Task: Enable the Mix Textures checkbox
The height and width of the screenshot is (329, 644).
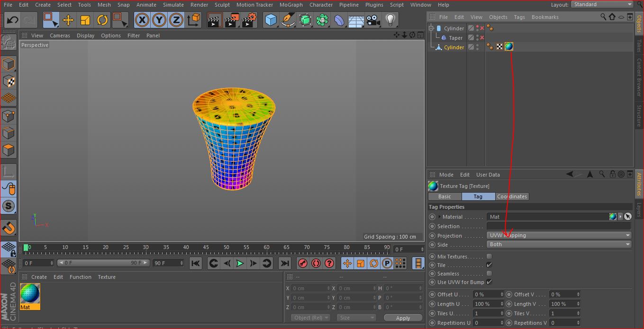Action: [489, 257]
